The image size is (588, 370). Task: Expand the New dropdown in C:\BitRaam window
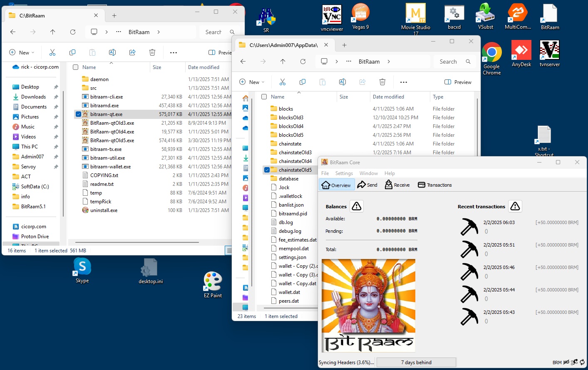click(x=22, y=52)
